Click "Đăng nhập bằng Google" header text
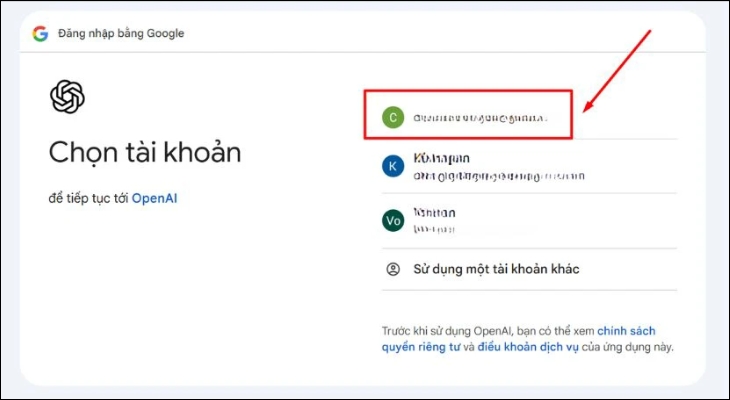Image resolution: width=730 pixels, height=400 pixels. (121, 33)
